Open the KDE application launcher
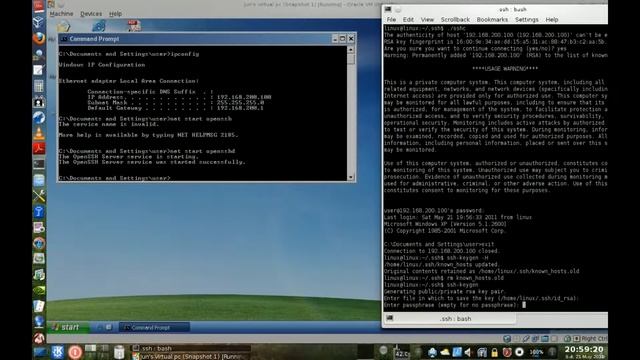The width and height of the screenshot is (640, 360). click(x=58, y=352)
